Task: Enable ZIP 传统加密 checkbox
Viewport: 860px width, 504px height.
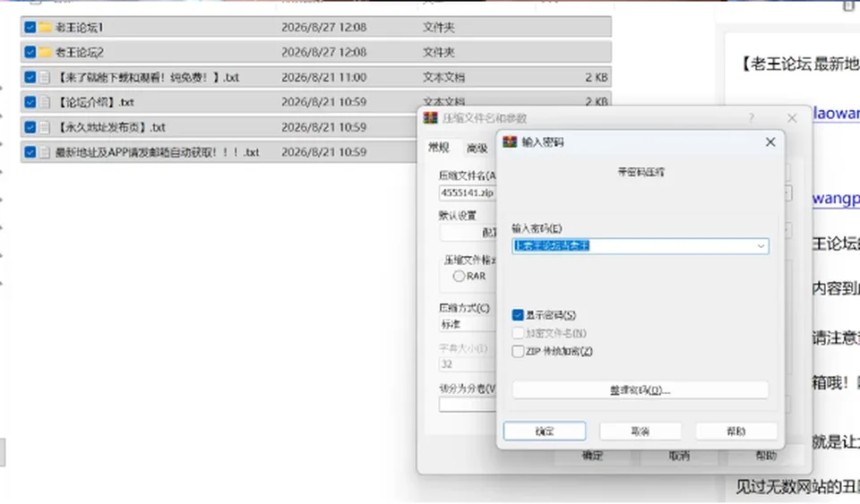Action: coord(518,351)
